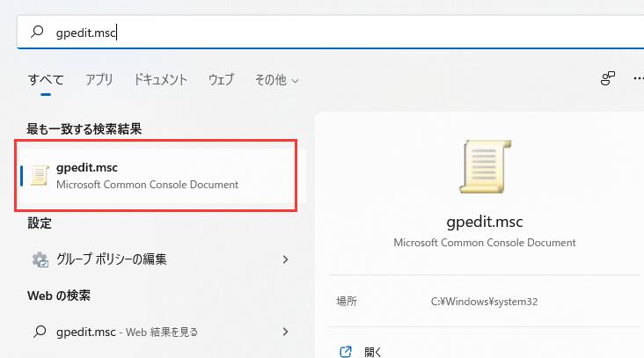Switch to the ウェブ tab
644x358 pixels.
tap(221, 79)
